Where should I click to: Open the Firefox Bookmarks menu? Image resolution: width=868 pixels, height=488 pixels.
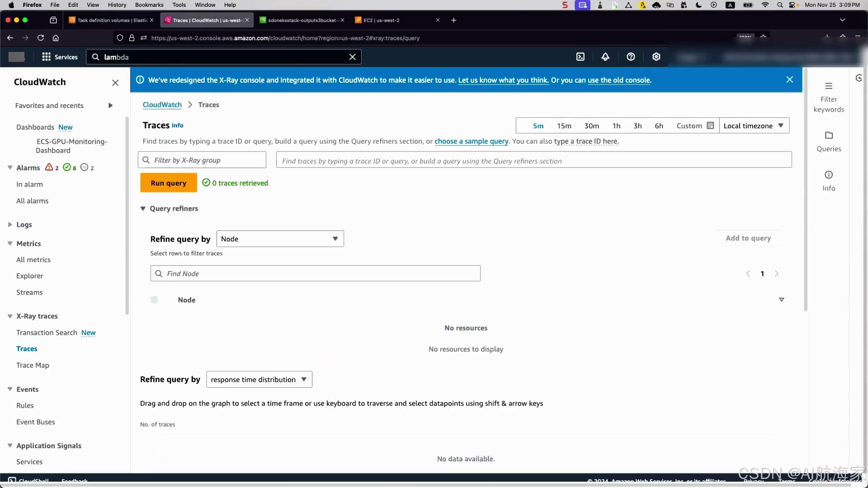tap(149, 5)
